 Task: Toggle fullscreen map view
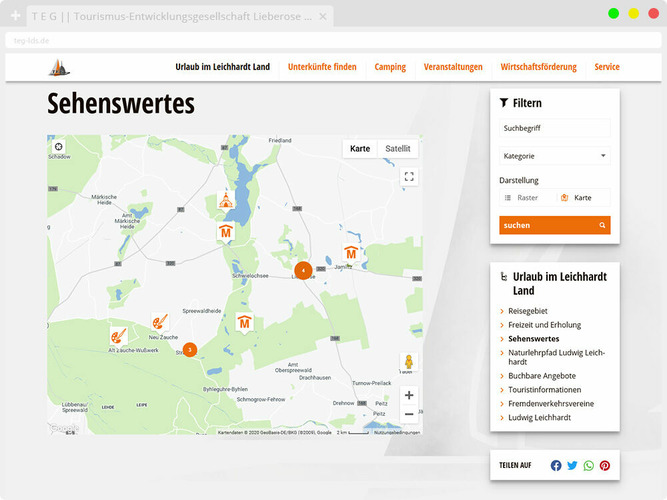408,177
